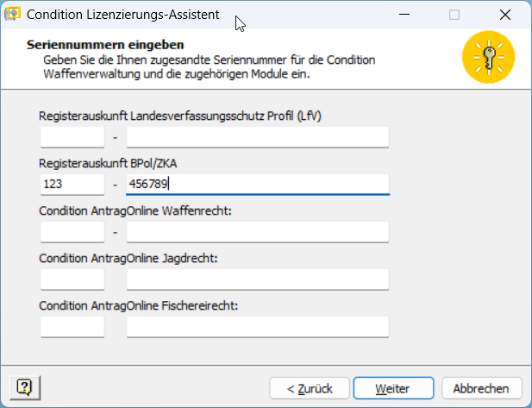Open help with the question mark button
Image resolution: width=532 pixels, height=408 pixels.
[x=25, y=387]
